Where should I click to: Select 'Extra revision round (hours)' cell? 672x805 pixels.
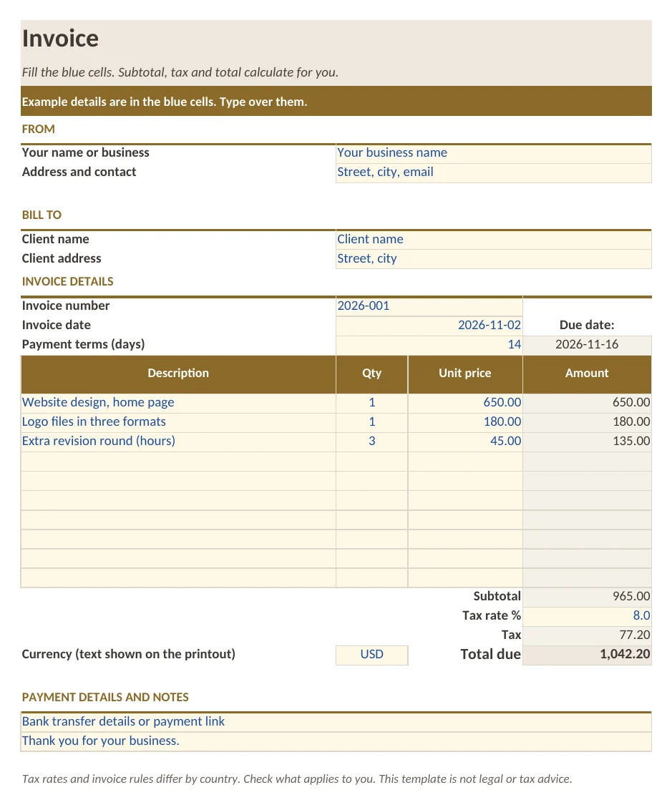coord(178,441)
